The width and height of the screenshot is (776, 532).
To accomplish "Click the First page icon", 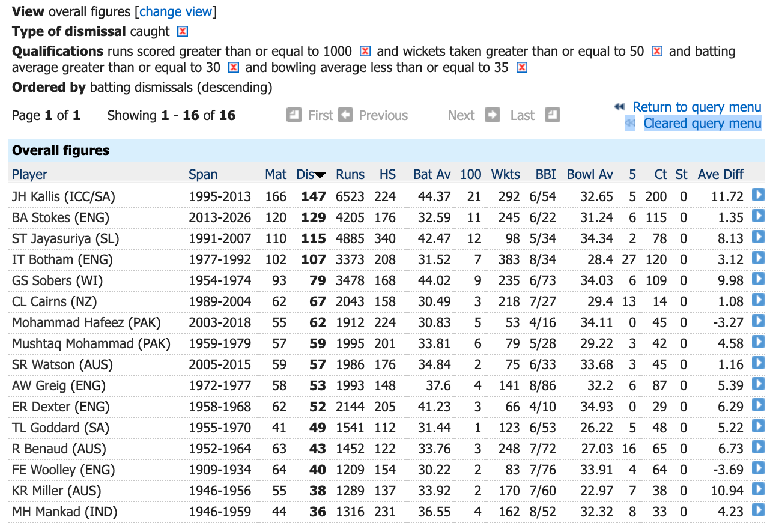I will (x=294, y=115).
